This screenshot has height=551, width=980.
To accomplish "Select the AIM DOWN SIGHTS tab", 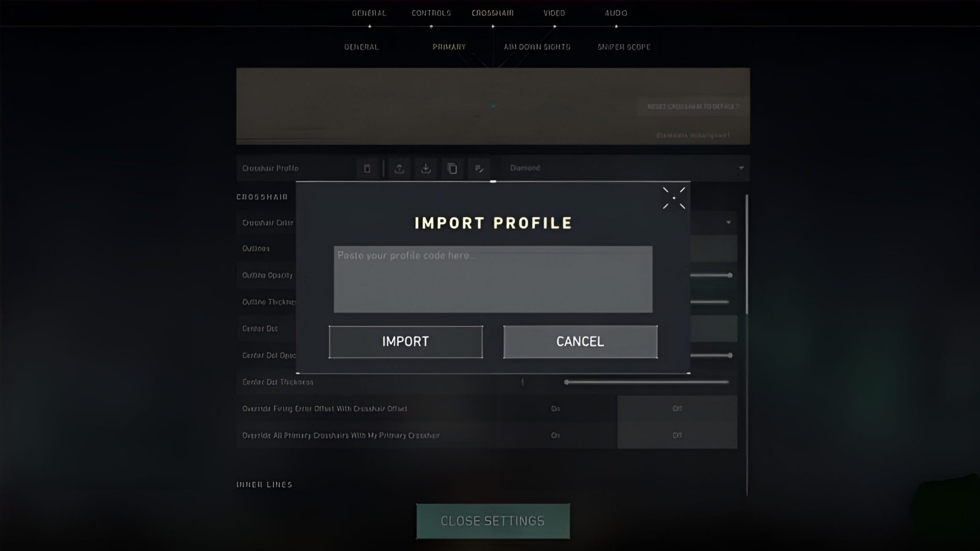I will (536, 46).
